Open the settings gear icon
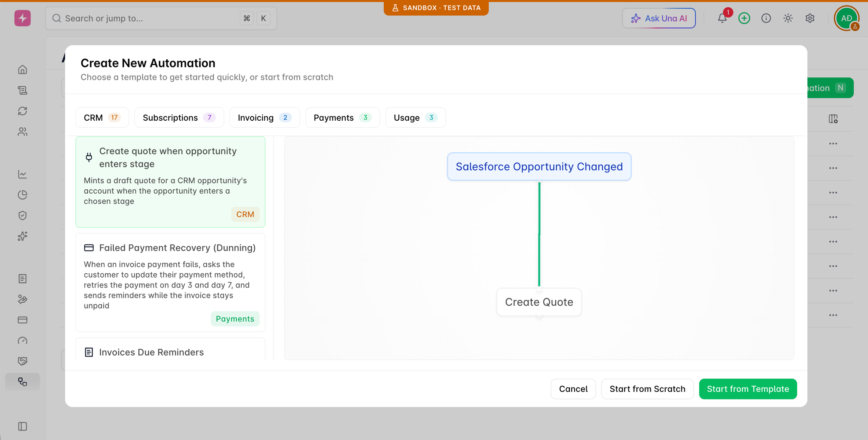868x440 pixels. (x=810, y=18)
